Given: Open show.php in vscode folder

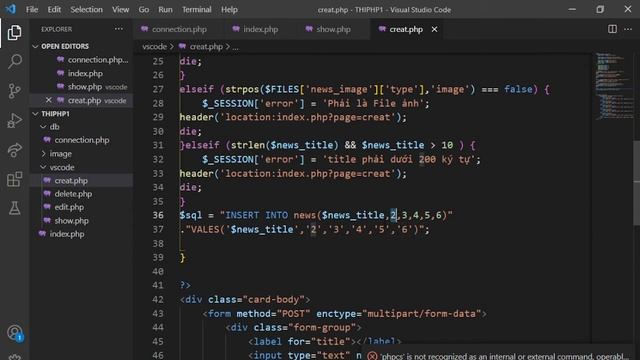Looking at the screenshot, I should click(71, 221).
